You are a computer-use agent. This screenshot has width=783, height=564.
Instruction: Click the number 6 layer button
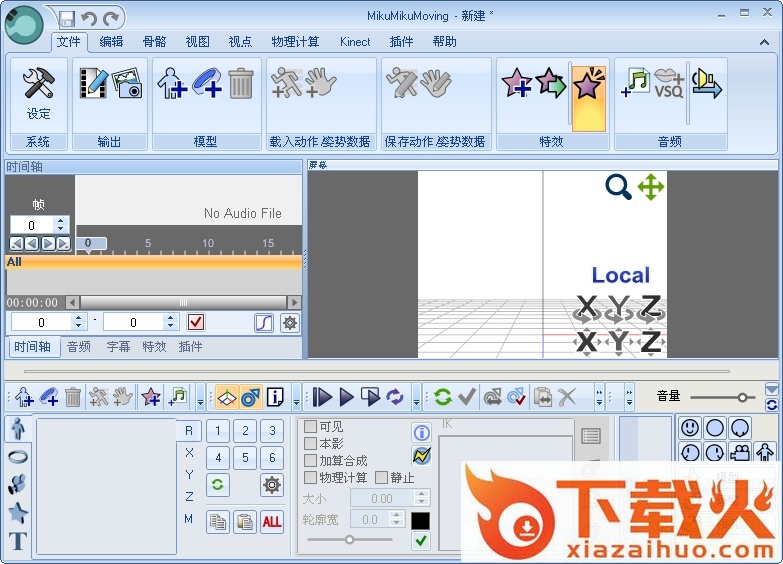(272, 457)
